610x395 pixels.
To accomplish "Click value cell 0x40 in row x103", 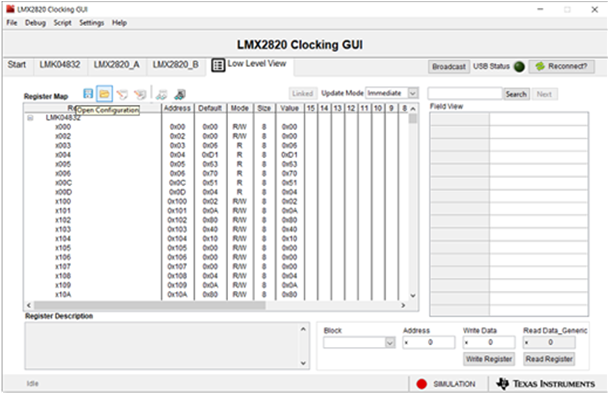I will coord(289,229).
